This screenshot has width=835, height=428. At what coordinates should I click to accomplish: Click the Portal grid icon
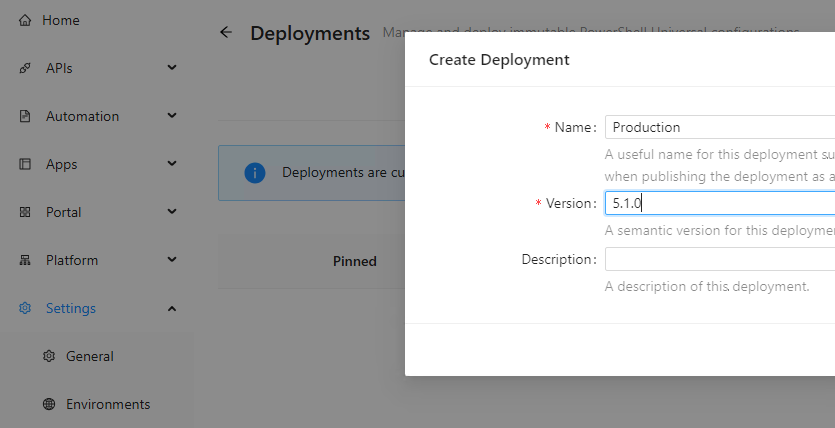(x=25, y=212)
